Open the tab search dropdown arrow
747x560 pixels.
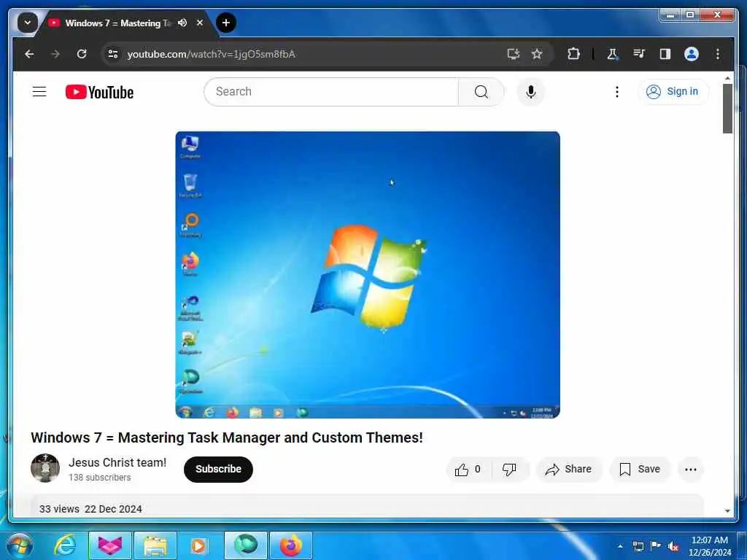tap(28, 23)
